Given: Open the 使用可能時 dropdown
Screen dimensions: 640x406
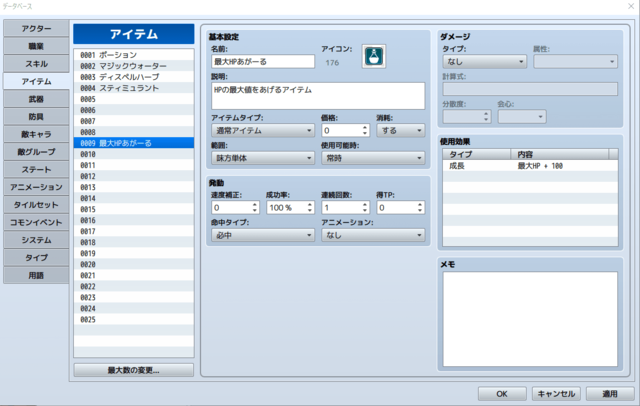Looking at the screenshot, I should coord(373,158).
